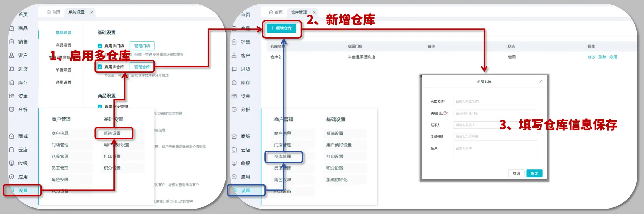Switch to 首页 tab in Warehouse Management window
Viewport: 644px width, 214px height.
point(276,12)
